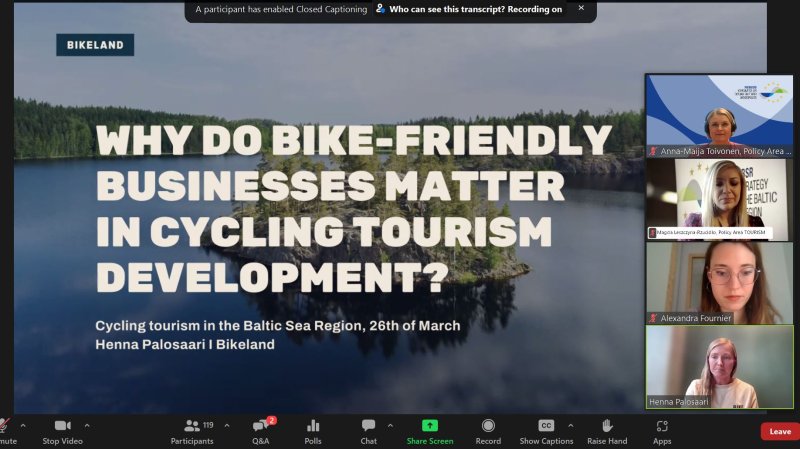Screen dimensions: 800x449
Task: Expand the caption options arrow beside Show Captions
Action: 568,425
